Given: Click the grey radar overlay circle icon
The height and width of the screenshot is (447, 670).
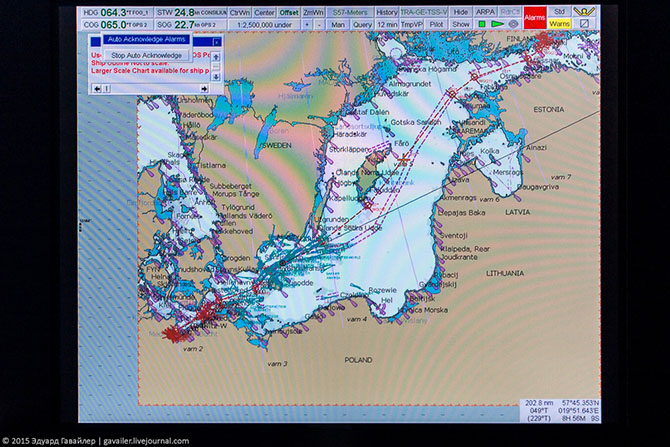Looking at the screenshot, I should (513, 24).
